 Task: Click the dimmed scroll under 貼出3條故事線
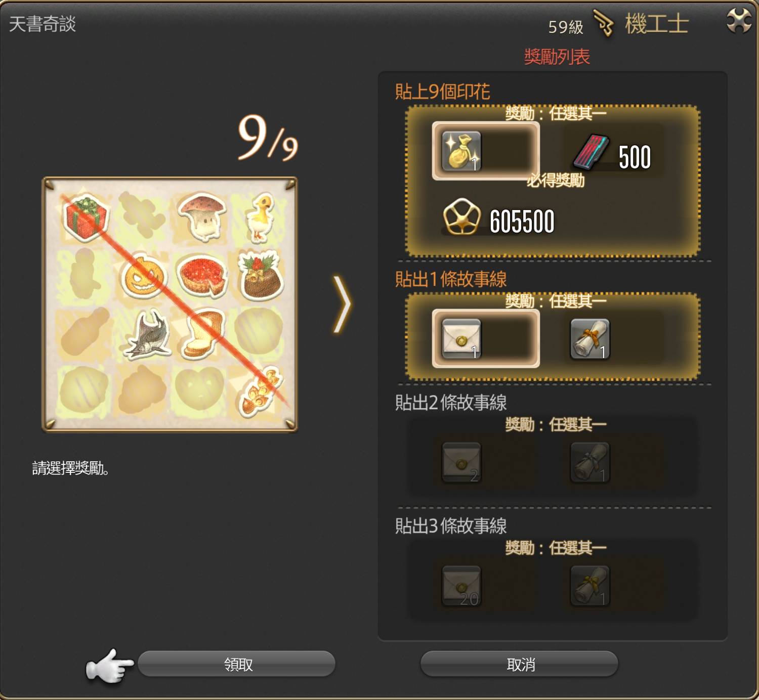[590, 586]
